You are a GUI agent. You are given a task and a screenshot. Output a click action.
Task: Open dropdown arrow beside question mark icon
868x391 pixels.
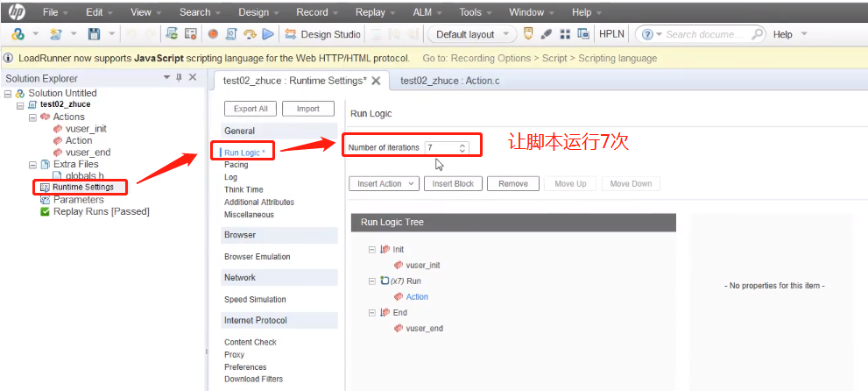click(x=659, y=34)
